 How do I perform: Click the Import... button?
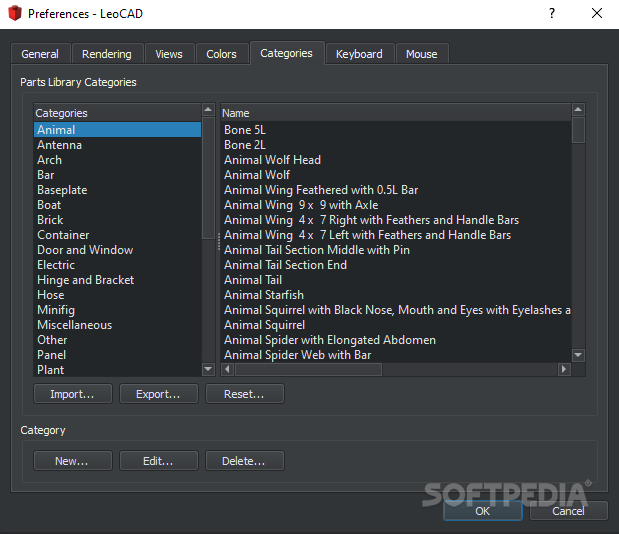coord(73,394)
